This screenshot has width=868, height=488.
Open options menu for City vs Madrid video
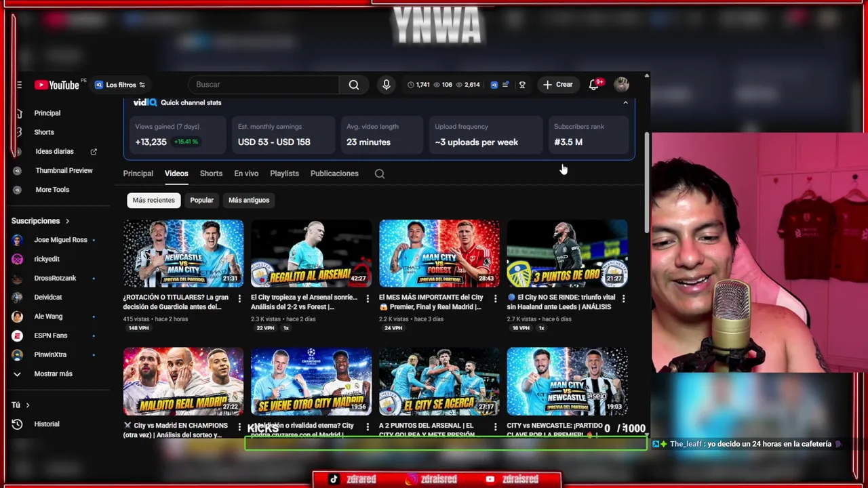coord(239,426)
